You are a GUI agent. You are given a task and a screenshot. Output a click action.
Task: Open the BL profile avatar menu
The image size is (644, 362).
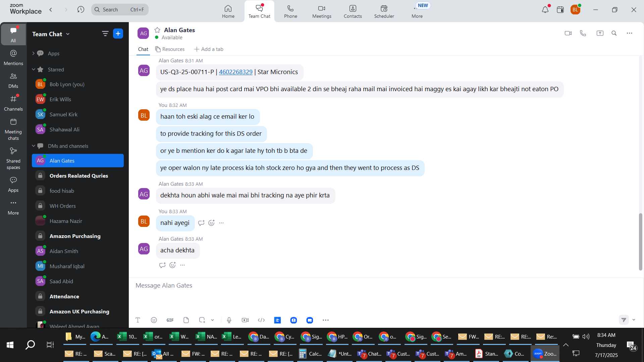[575, 10]
